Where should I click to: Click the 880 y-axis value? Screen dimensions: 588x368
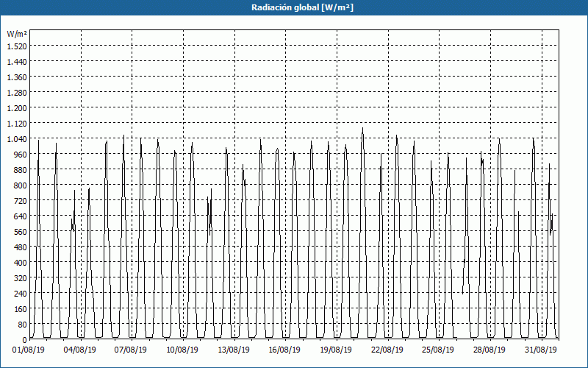click(21, 170)
